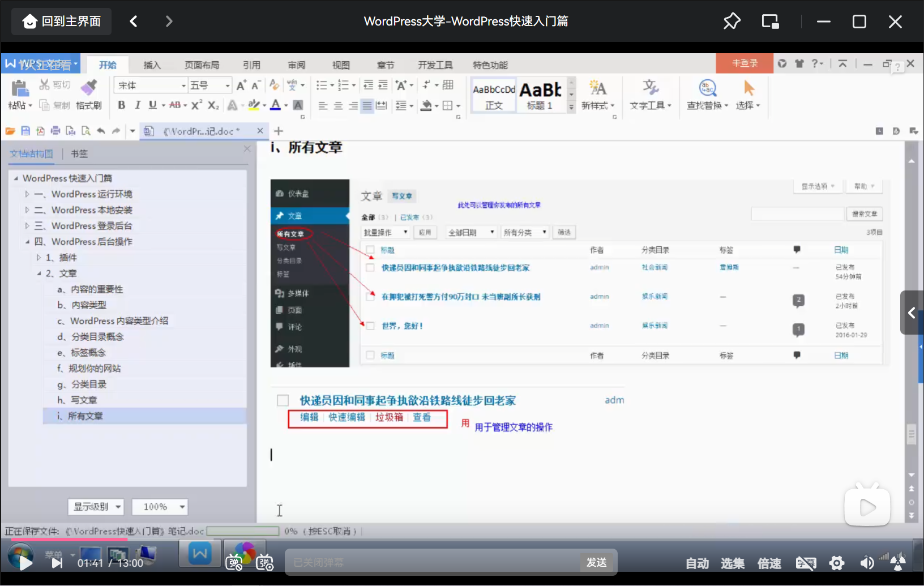Toggle the subtitles icon in player bar

pos(806,563)
